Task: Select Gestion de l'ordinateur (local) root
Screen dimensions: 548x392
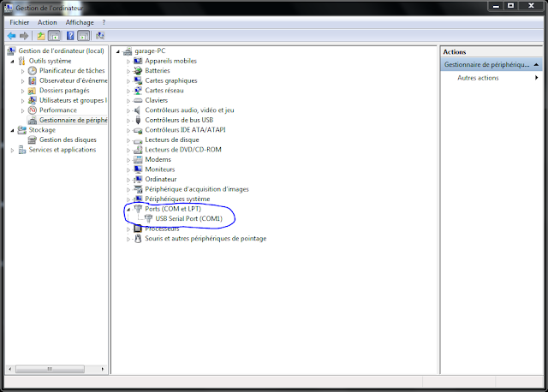Action: (61, 51)
